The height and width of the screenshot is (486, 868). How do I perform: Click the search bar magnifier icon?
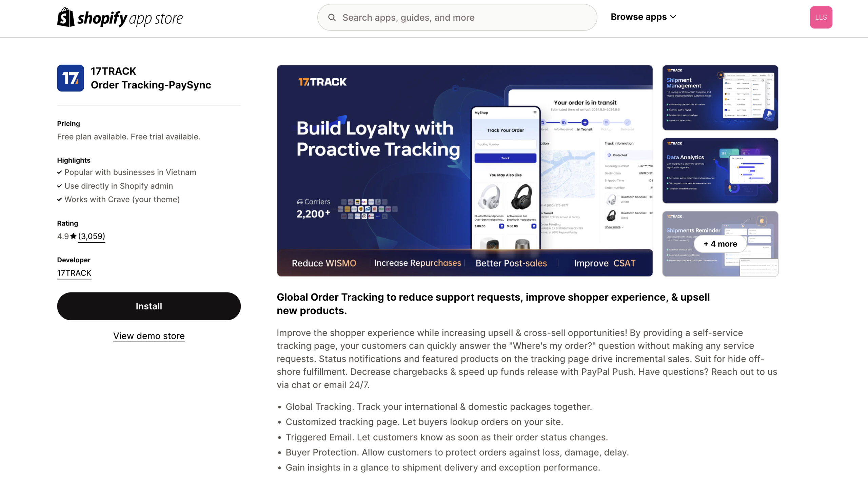point(332,17)
